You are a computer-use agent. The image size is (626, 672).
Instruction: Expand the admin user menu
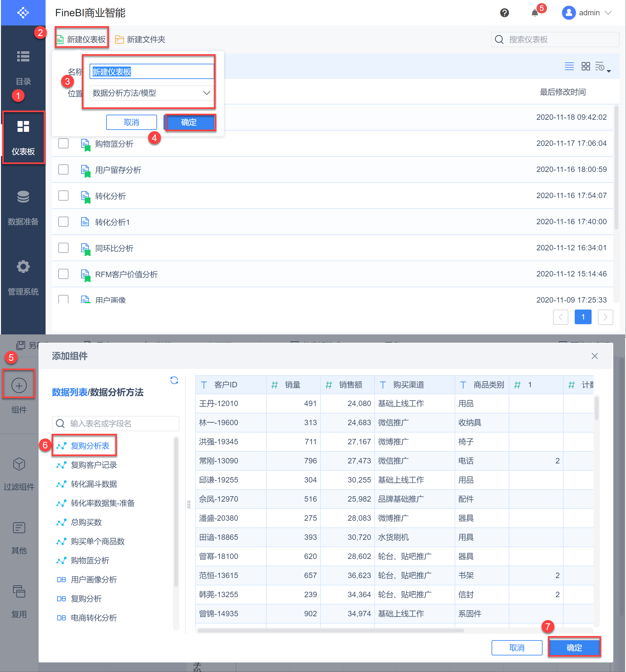(x=588, y=13)
